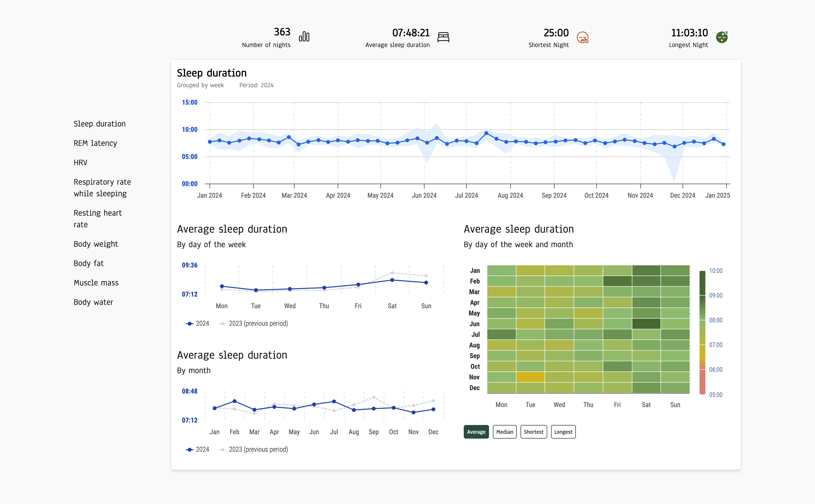Image resolution: width=815 pixels, height=504 pixels.
Task: Toggle the 2024 legend marker under weekday chart
Action: pos(190,324)
